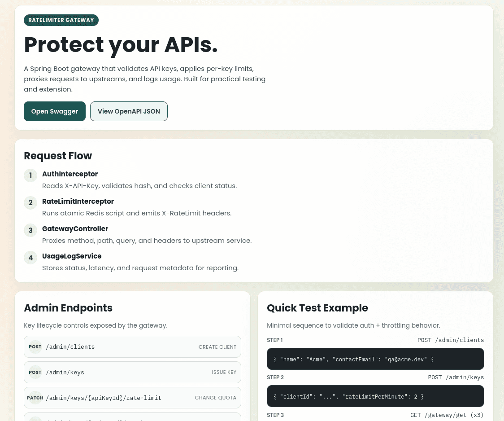Click the step 1 circle beside AuthInterceptor
Image resolution: width=504 pixels, height=421 pixels.
(x=30, y=175)
